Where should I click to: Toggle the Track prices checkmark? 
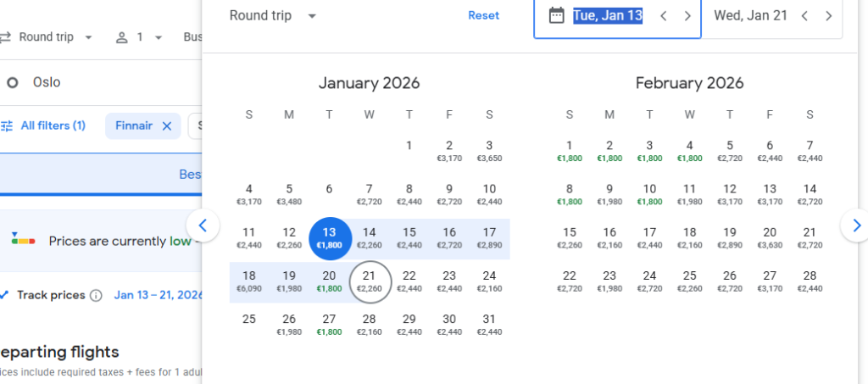[4, 295]
